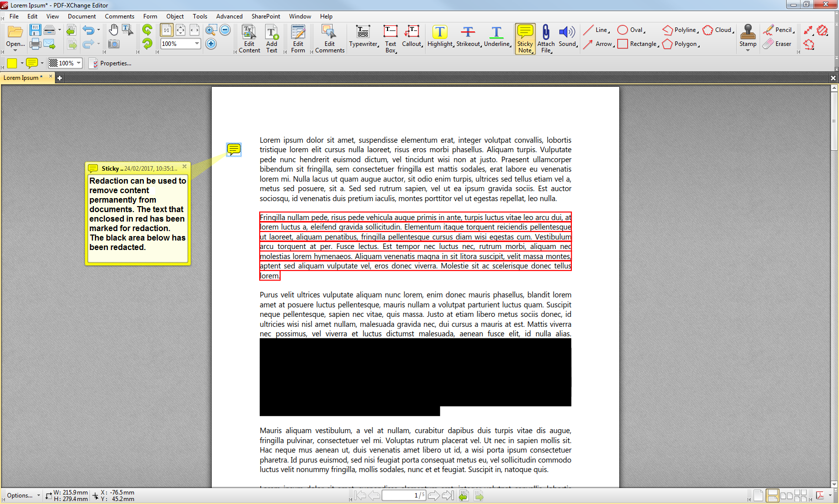Choose the Text Box tool
The image size is (839, 504).
click(x=391, y=39)
